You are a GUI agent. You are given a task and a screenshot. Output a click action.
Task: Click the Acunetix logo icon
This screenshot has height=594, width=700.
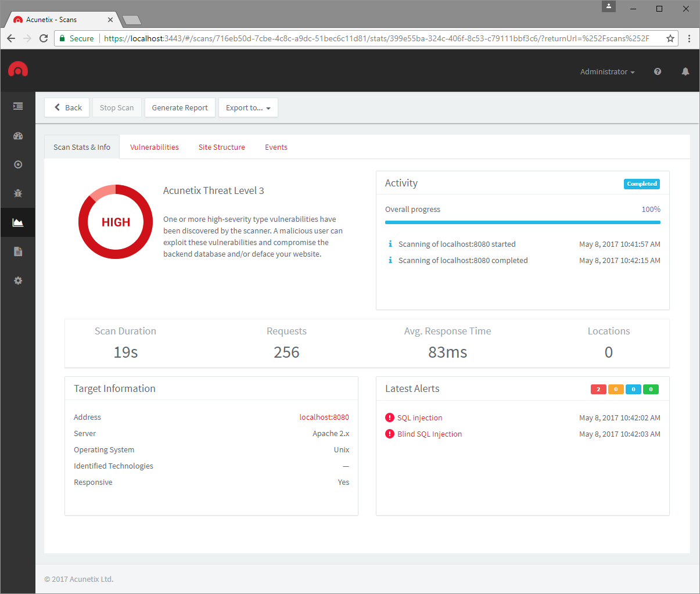(18, 69)
